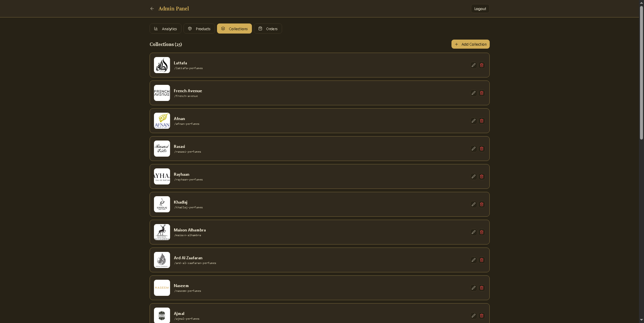Select the Collections tab
This screenshot has width=644, height=323.
tap(234, 29)
